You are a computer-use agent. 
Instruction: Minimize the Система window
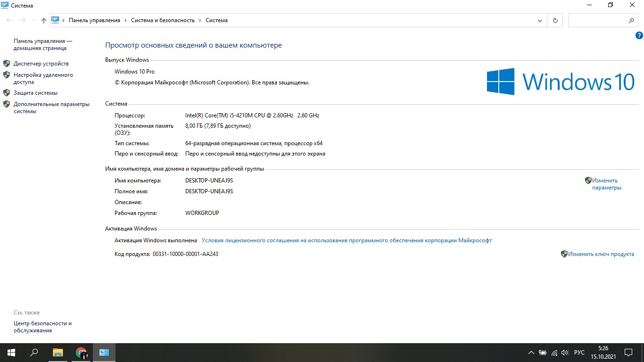pyautogui.click(x=589, y=5)
